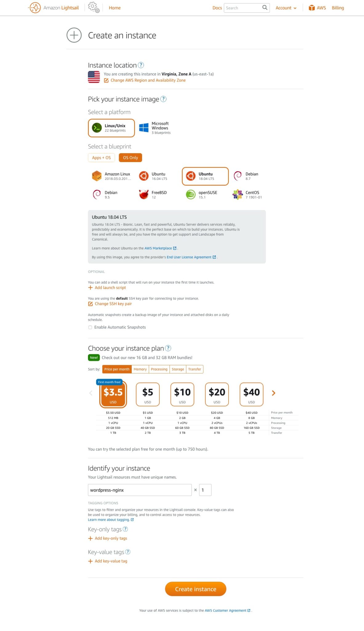Select the openSUSE 15.1 blueprint icon
The image size is (364, 631).
190,194
